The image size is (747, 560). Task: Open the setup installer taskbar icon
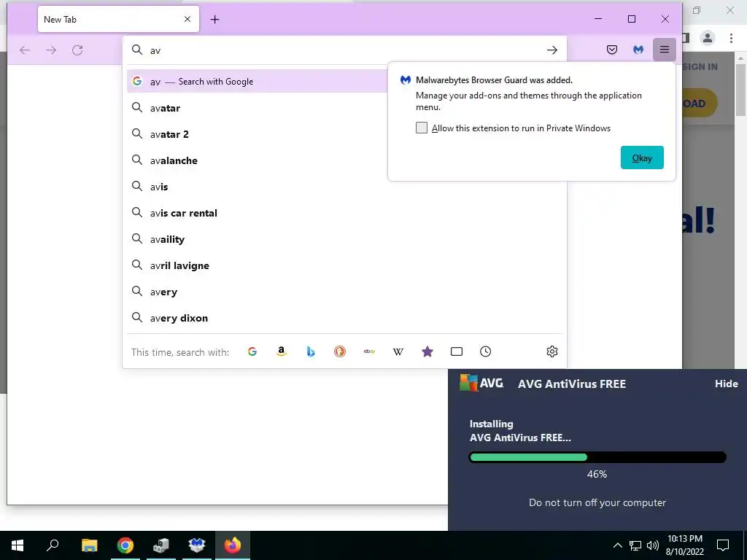(x=161, y=545)
